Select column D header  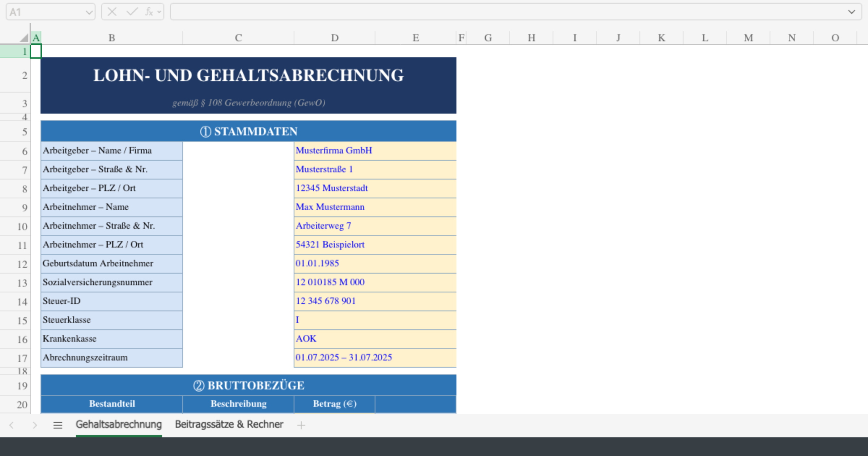coord(335,38)
